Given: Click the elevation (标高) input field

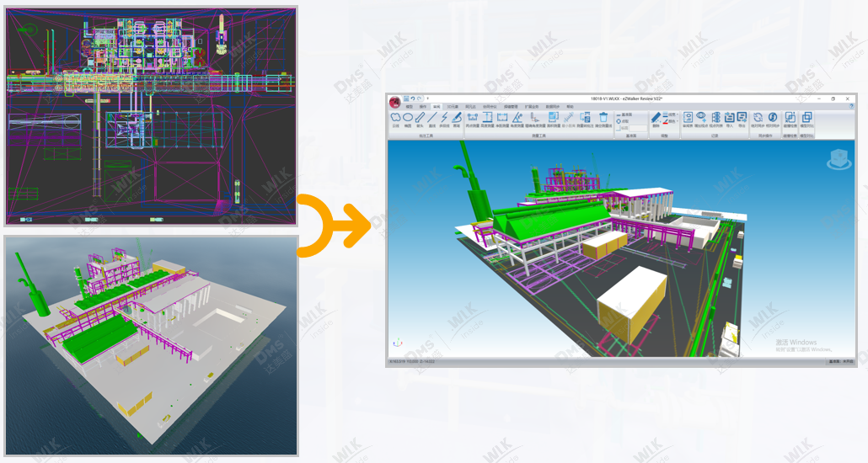Looking at the screenshot, I should 638,128.
